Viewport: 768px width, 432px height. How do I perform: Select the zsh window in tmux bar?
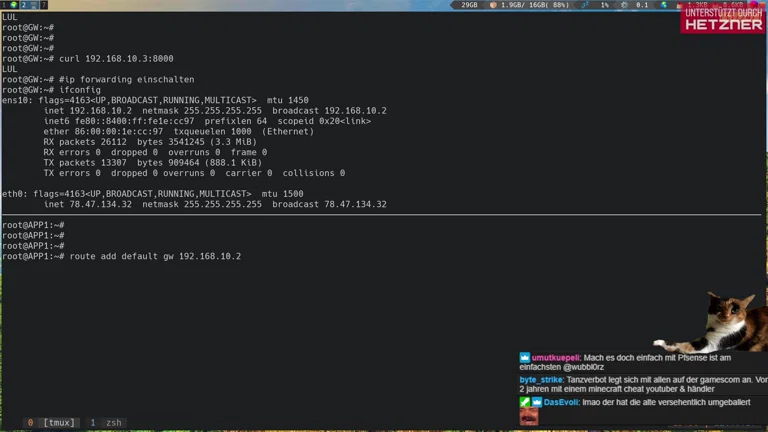click(x=107, y=423)
